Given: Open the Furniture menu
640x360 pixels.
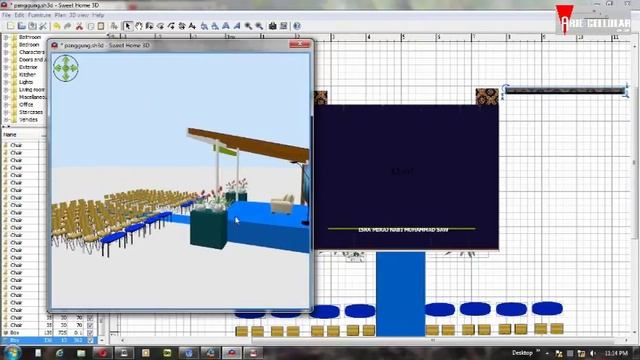Looking at the screenshot, I should pos(40,15).
